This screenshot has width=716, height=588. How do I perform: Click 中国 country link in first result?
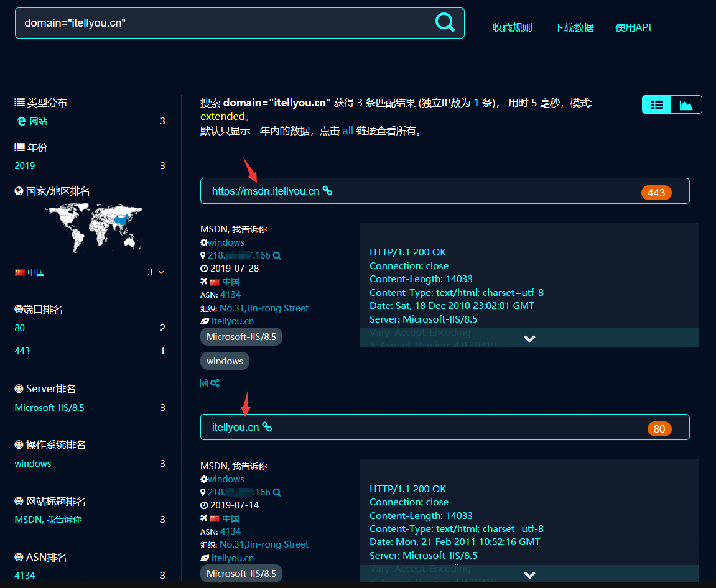[231, 282]
